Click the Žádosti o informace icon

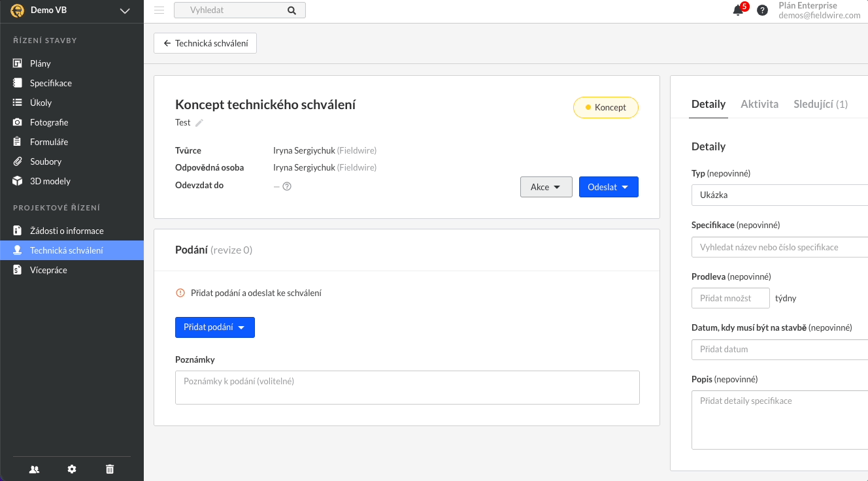pos(18,231)
